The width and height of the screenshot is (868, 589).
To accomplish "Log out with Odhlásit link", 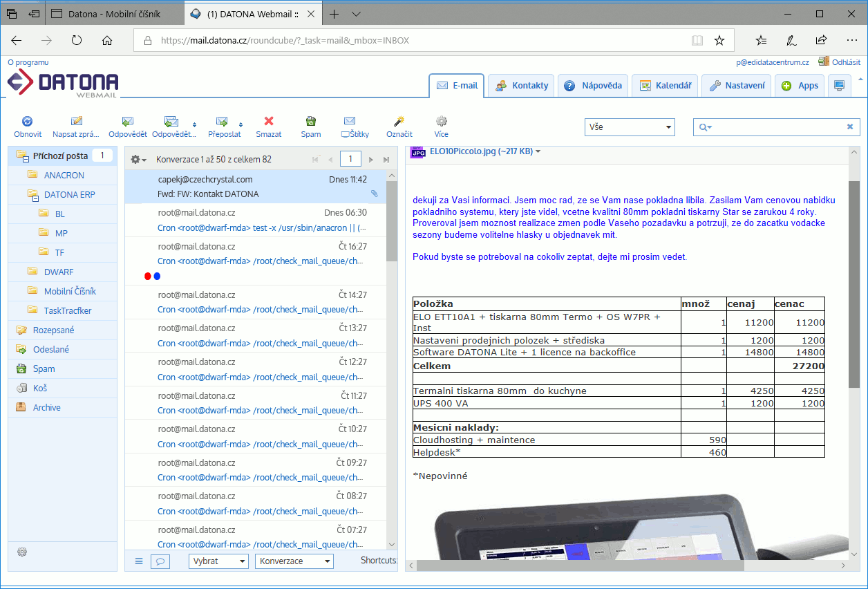I will (846, 62).
